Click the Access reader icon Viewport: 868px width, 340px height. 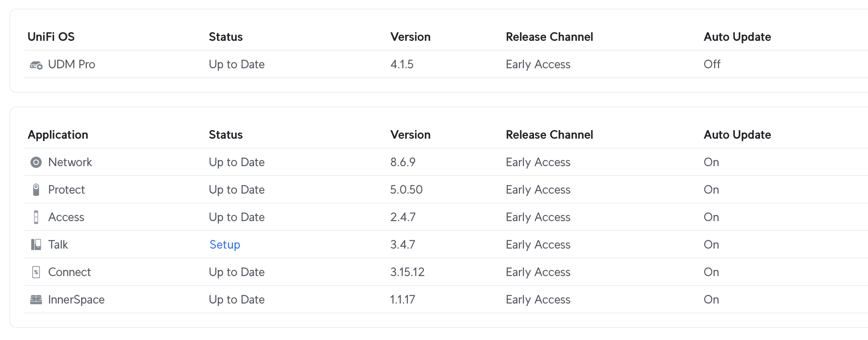click(36, 217)
